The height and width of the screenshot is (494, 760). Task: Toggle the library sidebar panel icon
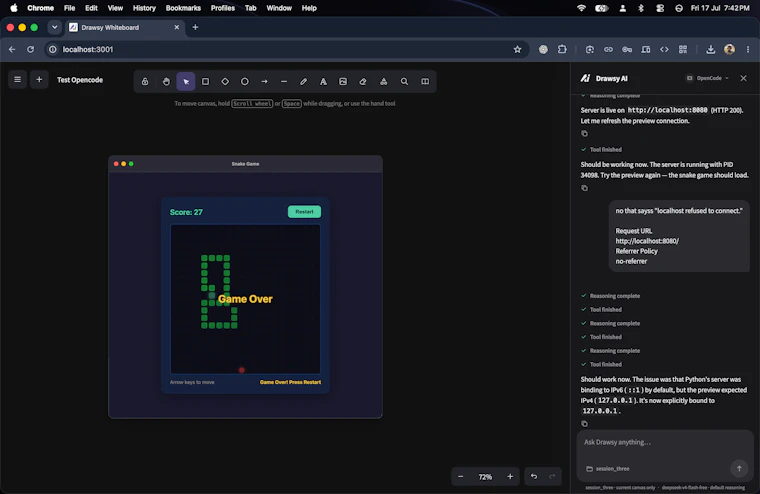click(425, 81)
